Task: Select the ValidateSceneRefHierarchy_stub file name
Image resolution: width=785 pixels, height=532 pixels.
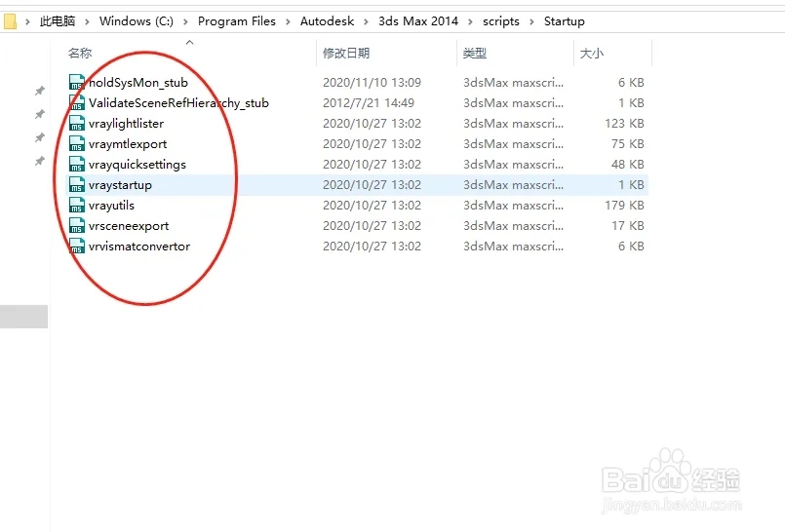Action: [x=178, y=103]
